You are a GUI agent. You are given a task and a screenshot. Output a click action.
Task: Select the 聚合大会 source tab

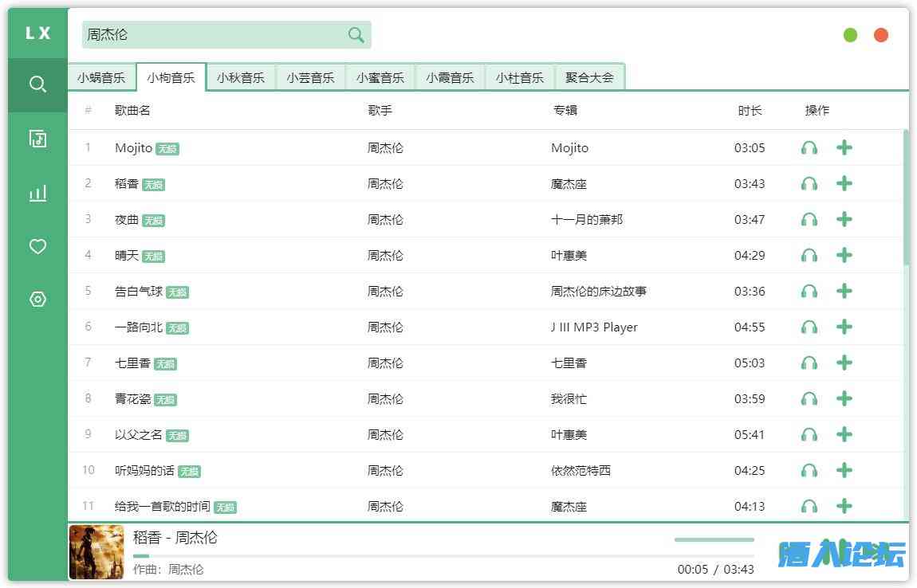tap(589, 78)
